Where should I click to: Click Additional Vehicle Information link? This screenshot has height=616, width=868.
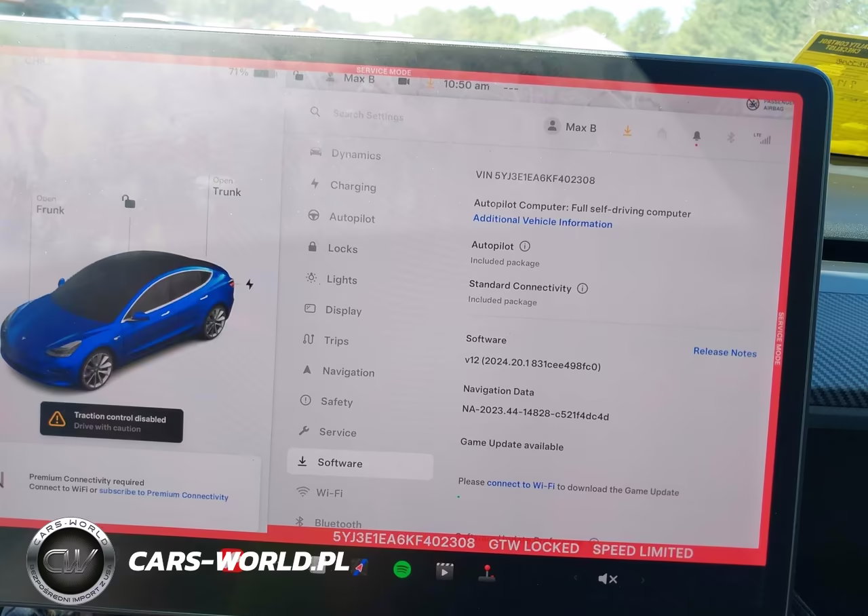[542, 221]
